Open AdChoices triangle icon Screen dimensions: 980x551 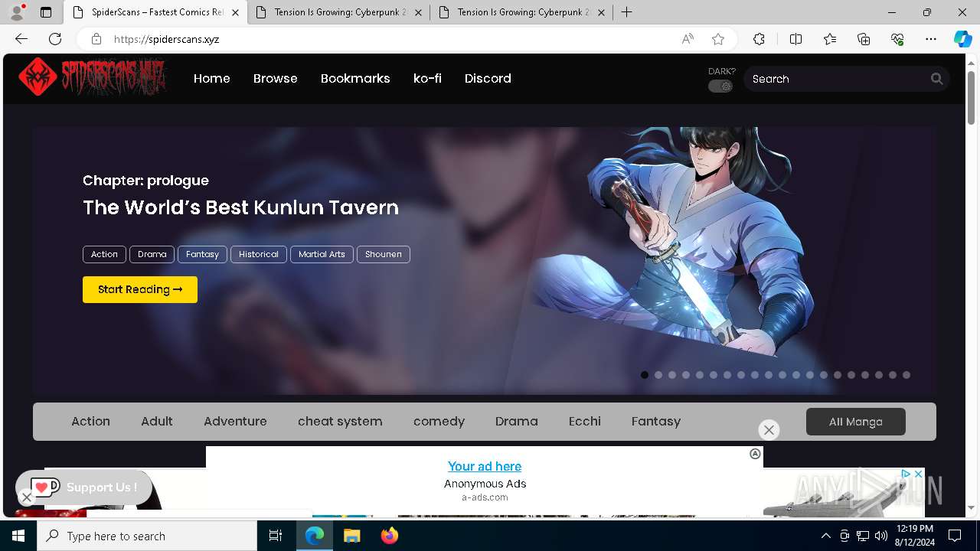pos(905,474)
